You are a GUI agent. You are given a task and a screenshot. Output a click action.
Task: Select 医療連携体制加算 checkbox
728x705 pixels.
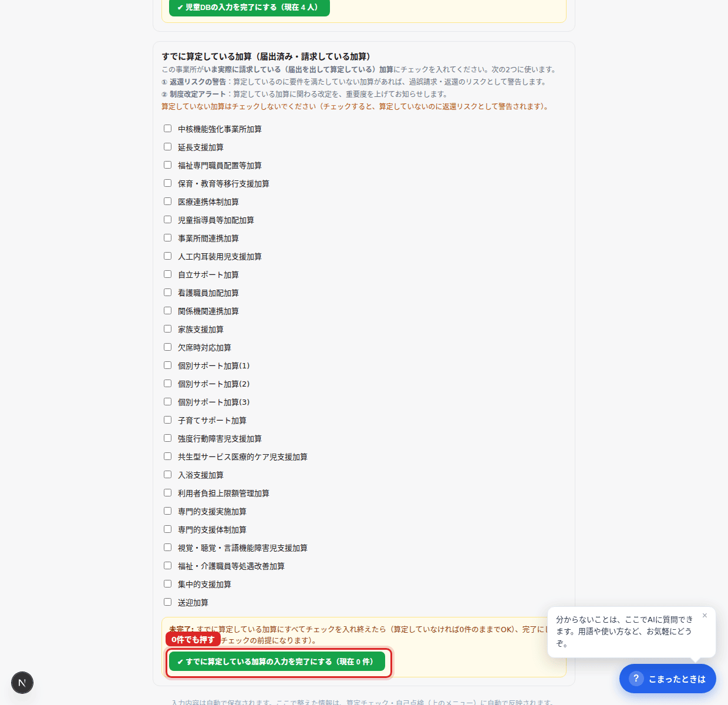click(x=167, y=202)
